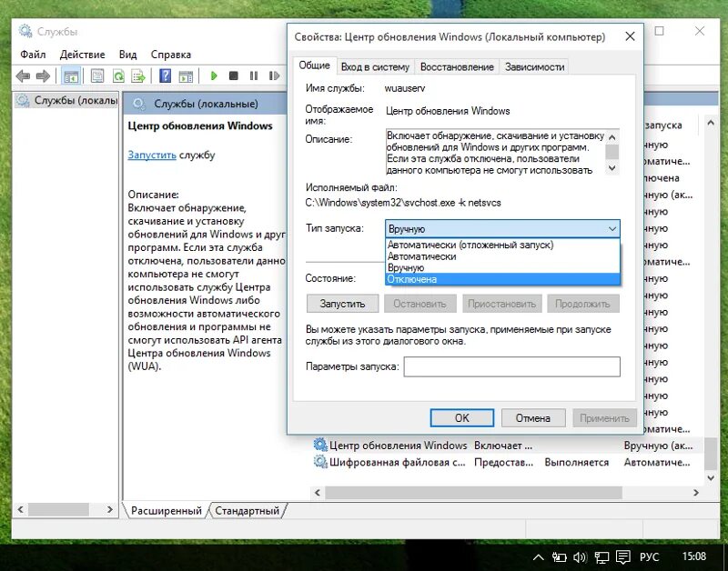
Task: Click the 15:08 taskbar clock
Action: pos(693,556)
